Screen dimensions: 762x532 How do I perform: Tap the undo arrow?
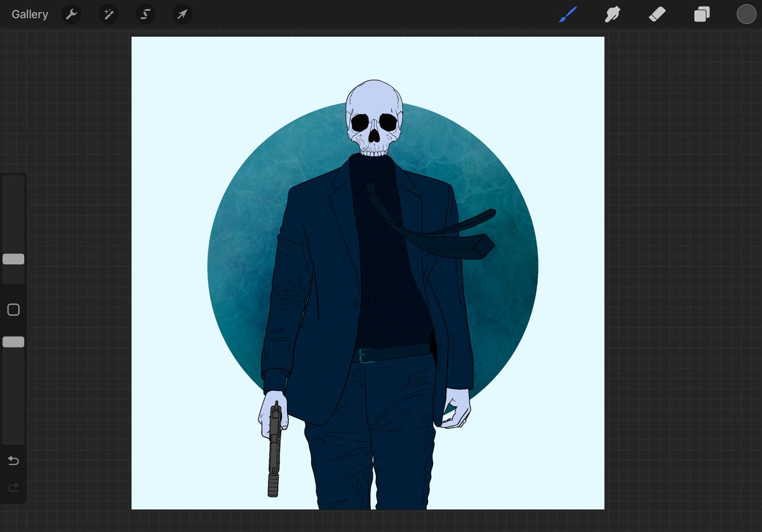13,461
